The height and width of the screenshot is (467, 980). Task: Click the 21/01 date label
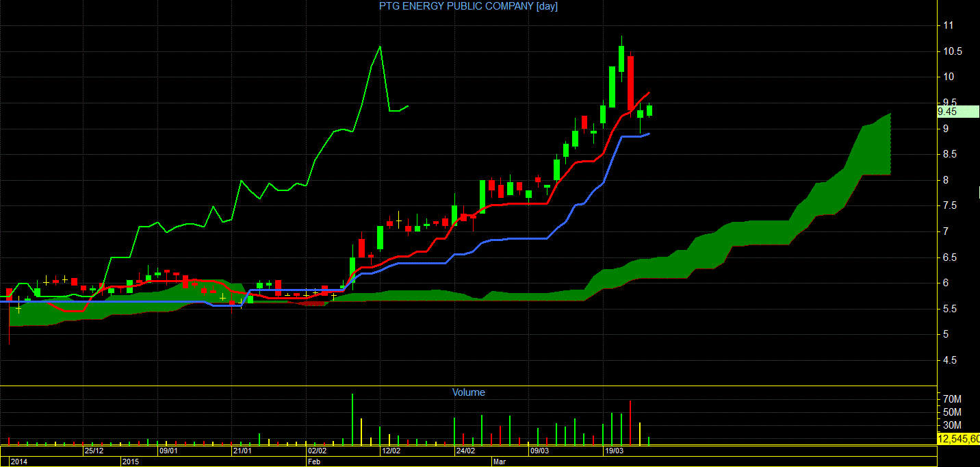[x=243, y=451]
